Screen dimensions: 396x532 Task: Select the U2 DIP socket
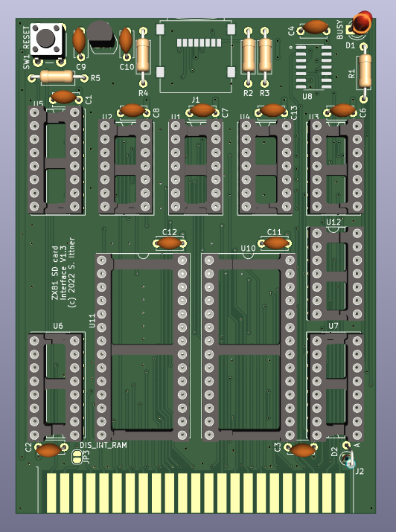click(126, 166)
